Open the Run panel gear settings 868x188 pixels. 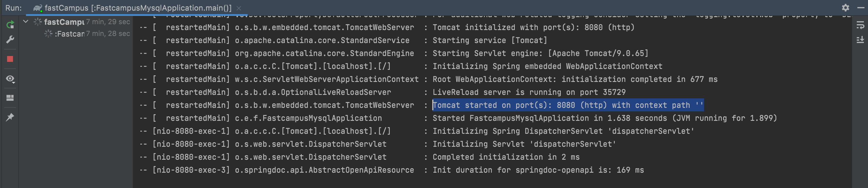coord(845,7)
